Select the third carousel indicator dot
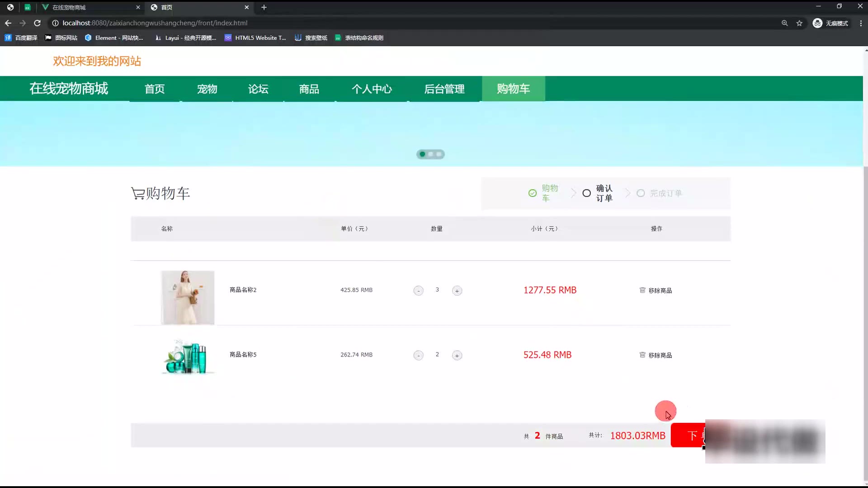868x488 pixels. point(439,155)
